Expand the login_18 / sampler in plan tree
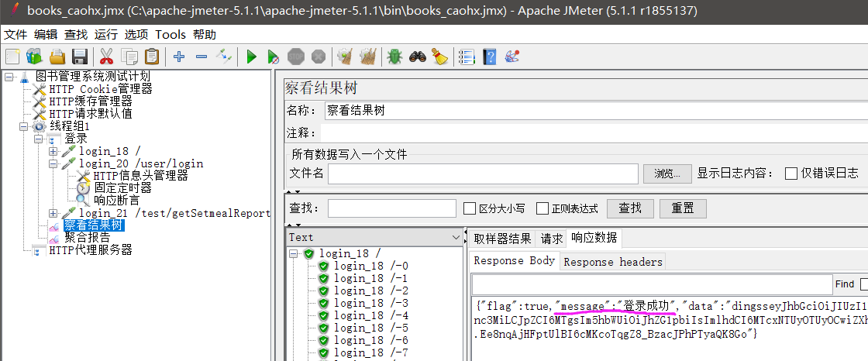 pyautogui.click(x=53, y=151)
